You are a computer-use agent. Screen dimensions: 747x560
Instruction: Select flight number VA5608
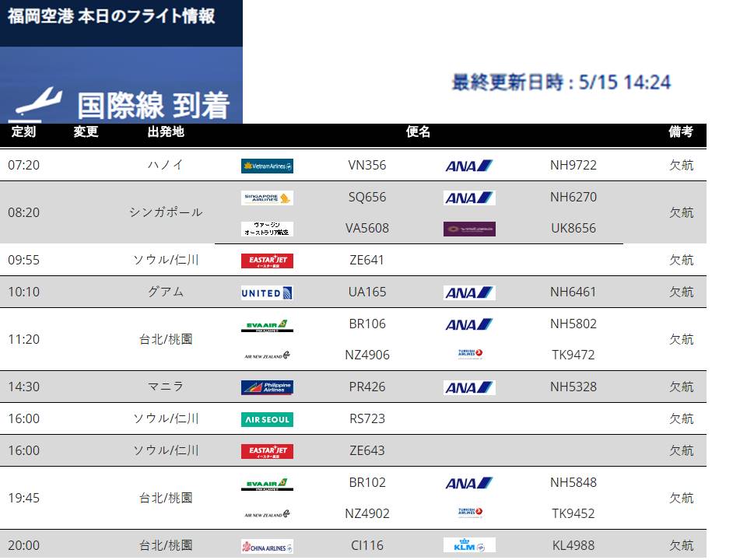[x=366, y=228]
